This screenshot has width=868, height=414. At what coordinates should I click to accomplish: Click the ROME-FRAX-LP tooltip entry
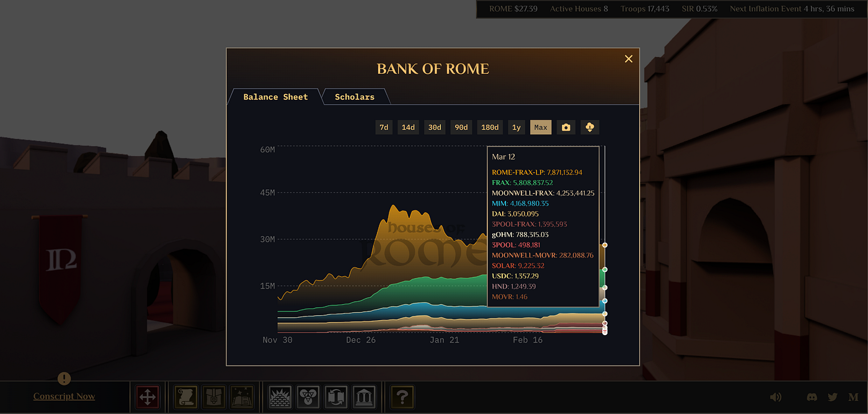point(537,173)
